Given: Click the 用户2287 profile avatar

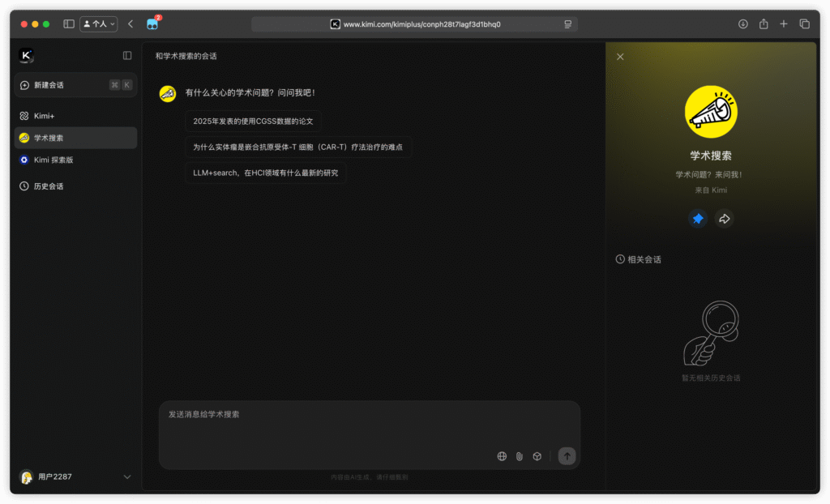Looking at the screenshot, I should point(27,477).
